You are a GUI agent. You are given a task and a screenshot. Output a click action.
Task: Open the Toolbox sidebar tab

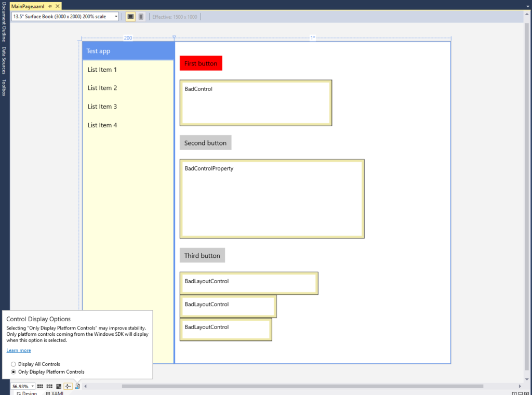pos(4,83)
